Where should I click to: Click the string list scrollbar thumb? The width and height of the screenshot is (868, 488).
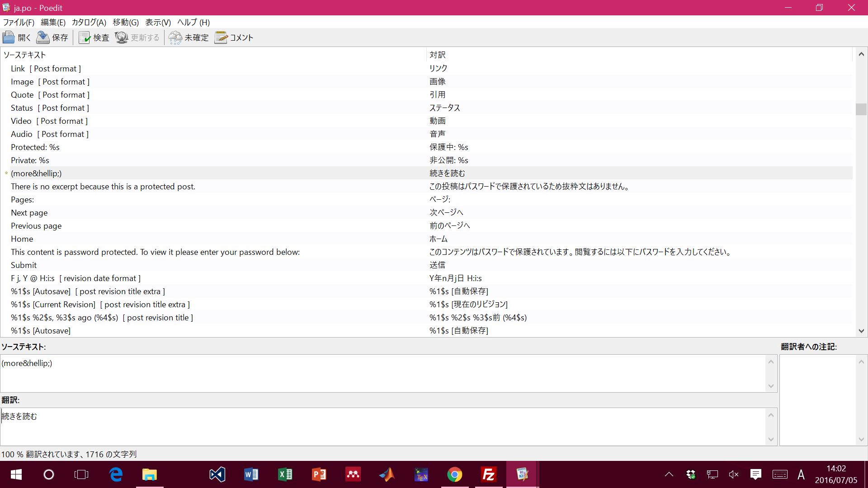pyautogui.click(x=861, y=109)
